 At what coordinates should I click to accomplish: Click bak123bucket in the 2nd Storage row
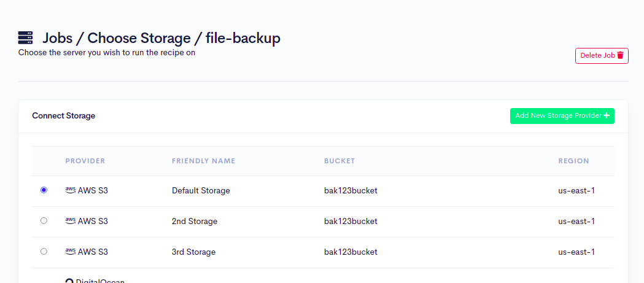coord(351,221)
